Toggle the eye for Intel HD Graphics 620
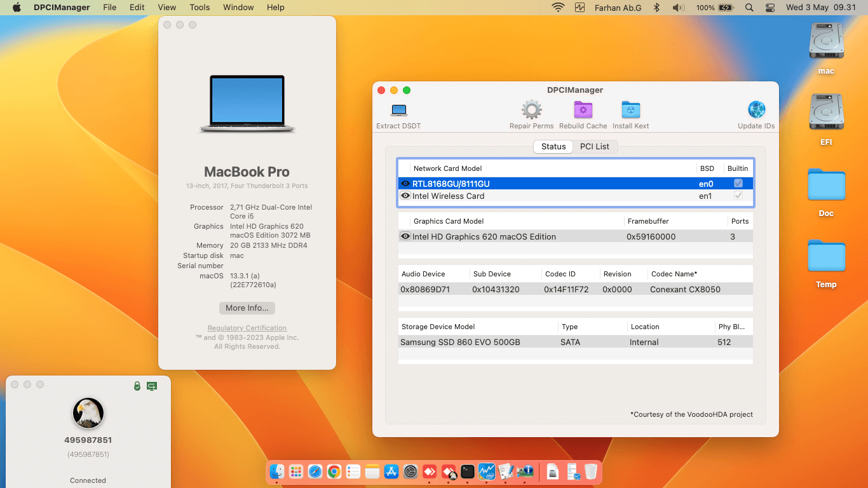 405,236
